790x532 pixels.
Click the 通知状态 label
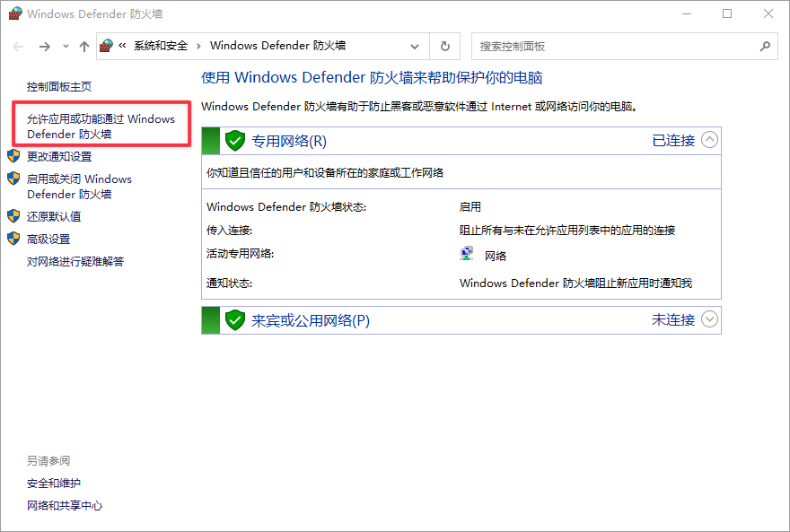(x=229, y=283)
